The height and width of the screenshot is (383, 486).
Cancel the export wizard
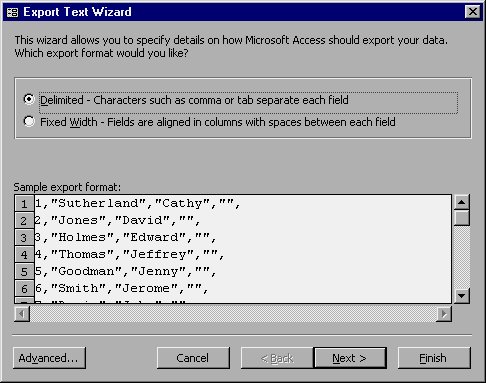(193, 358)
